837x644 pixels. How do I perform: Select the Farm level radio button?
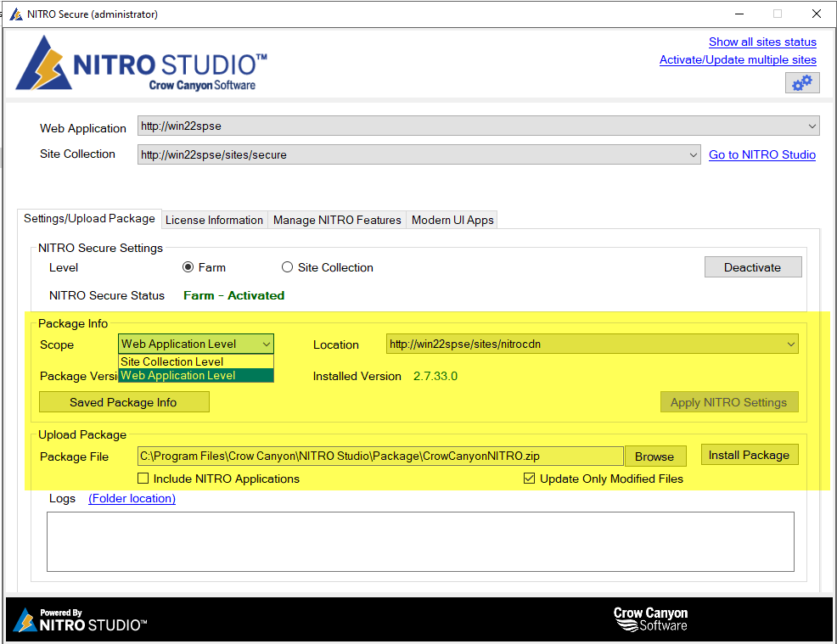click(x=188, y=267)
